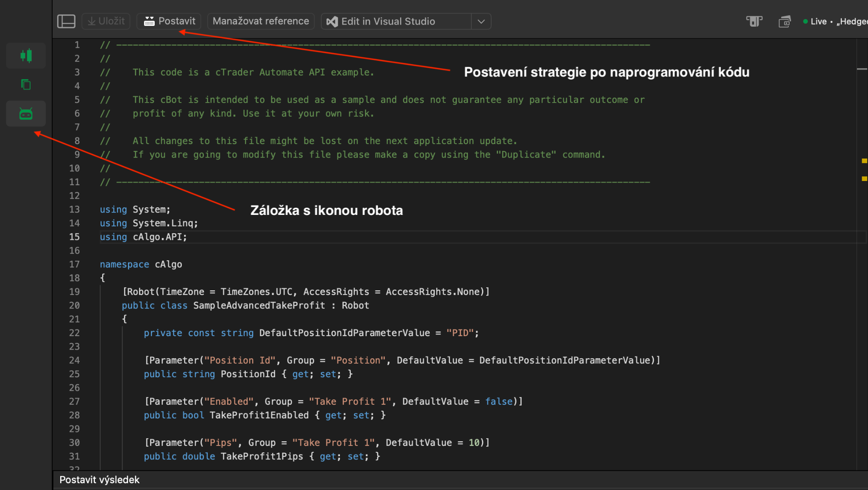The height and width of the screenshot is (490, 868).
Task: Click the "Position Id" string on line 24
Action: click(x=240, y=360)
